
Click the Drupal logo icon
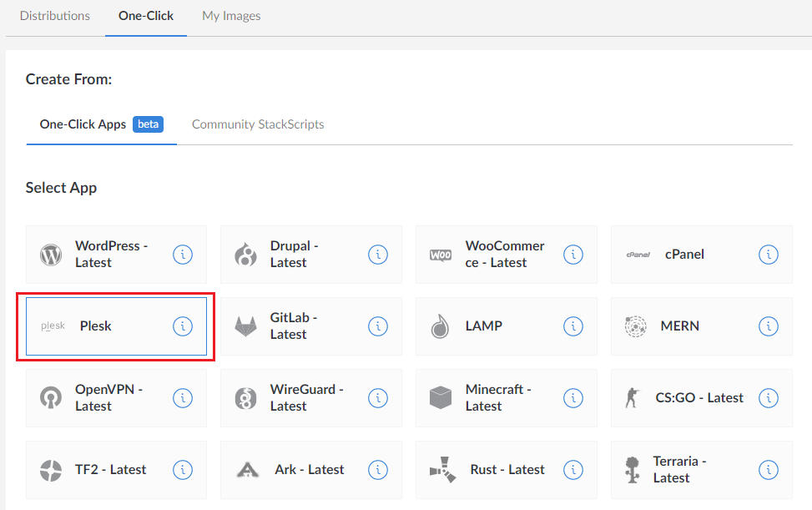click(246, 255)
